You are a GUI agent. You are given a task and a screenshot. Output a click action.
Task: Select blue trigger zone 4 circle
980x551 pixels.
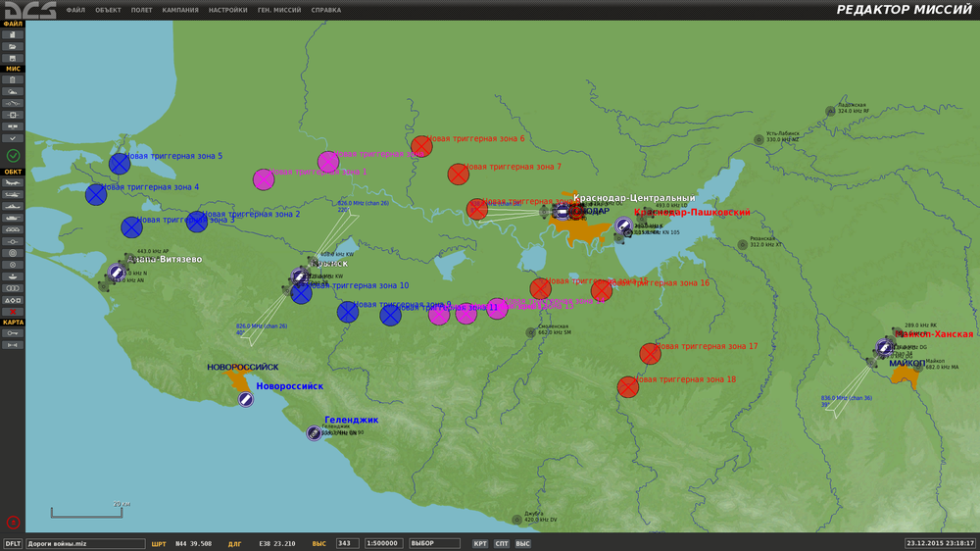96,194
